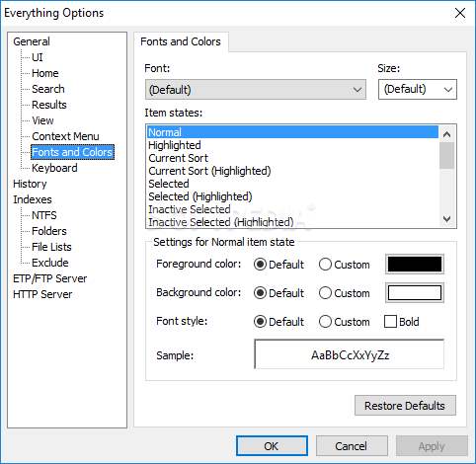Select NTFS under Indexes
This screenshot has width=476, height=464.
pos(44,215)
